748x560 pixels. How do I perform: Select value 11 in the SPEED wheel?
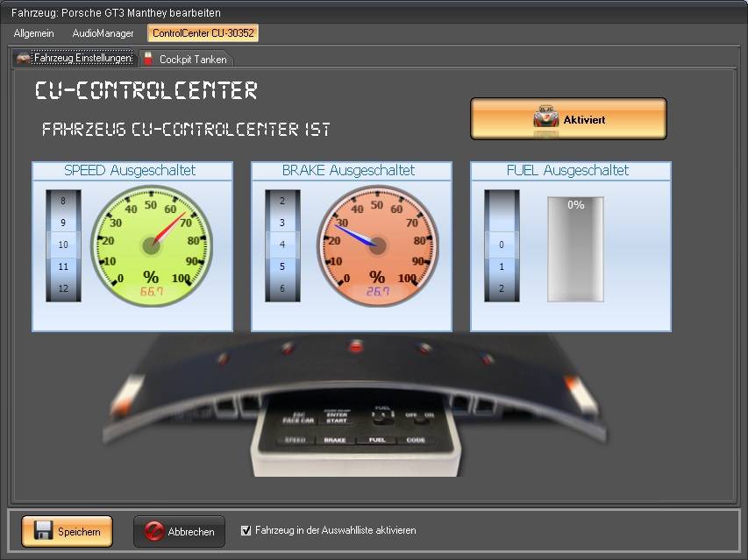(x=63, y=266)
